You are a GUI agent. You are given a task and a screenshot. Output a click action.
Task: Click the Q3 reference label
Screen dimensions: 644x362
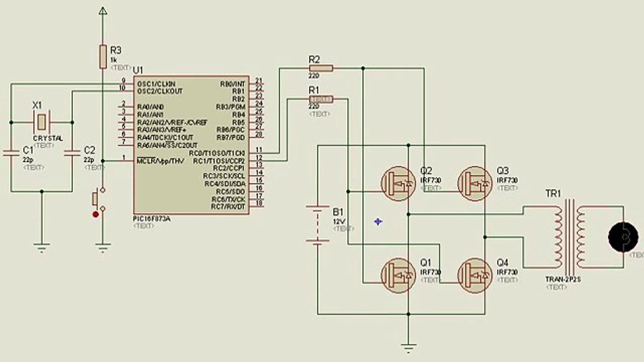coord(503,171)
